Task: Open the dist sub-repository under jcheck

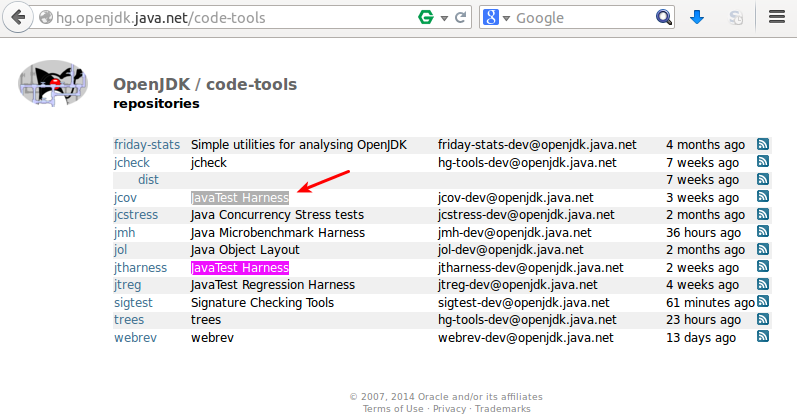Action: point(148,180)
